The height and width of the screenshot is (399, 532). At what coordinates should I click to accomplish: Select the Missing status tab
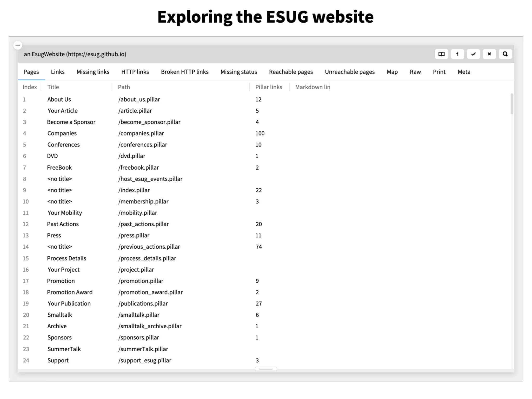click(x=238, y=72)
